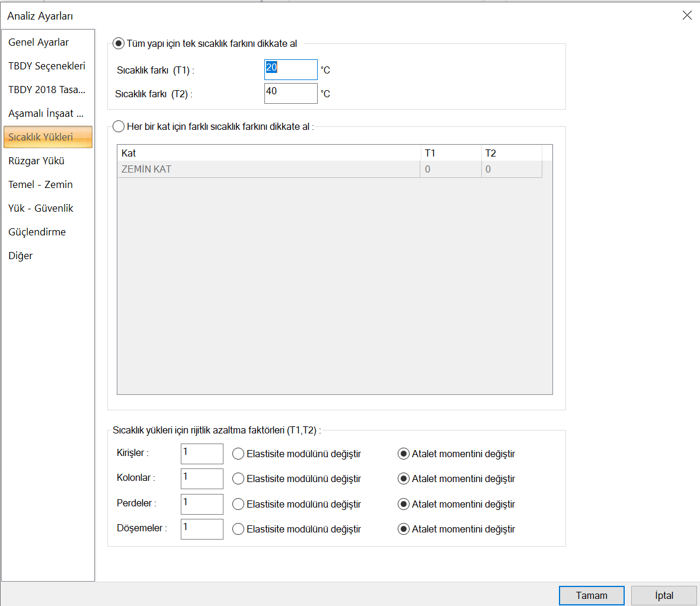Select the Yük - Güvenlik page
This screenshot has width=700, height=606.
pos(41,209)
